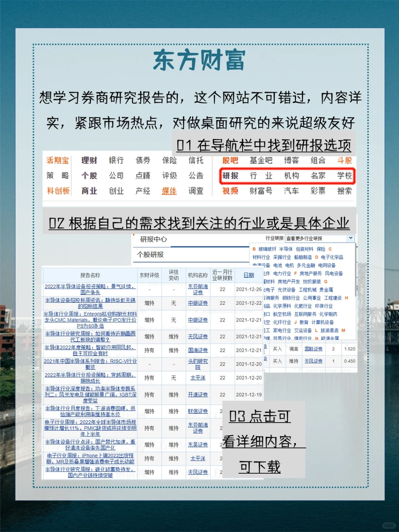Open the 斗股 link
Viewport: 399px width, 532px height.
pyautogui.click(x=344, y=161)
